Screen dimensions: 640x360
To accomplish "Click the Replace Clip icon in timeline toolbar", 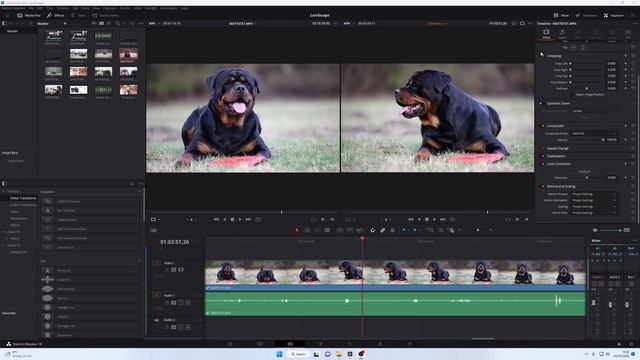I will [x=360, y=230].
